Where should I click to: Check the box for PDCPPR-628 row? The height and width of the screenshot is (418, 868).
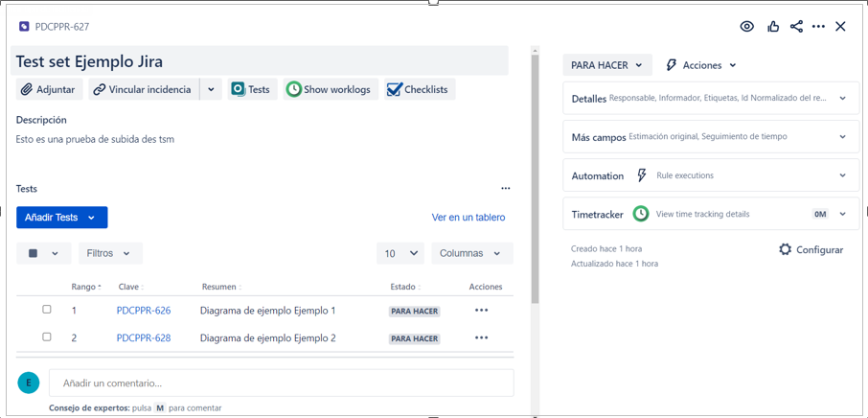(46, 337)
